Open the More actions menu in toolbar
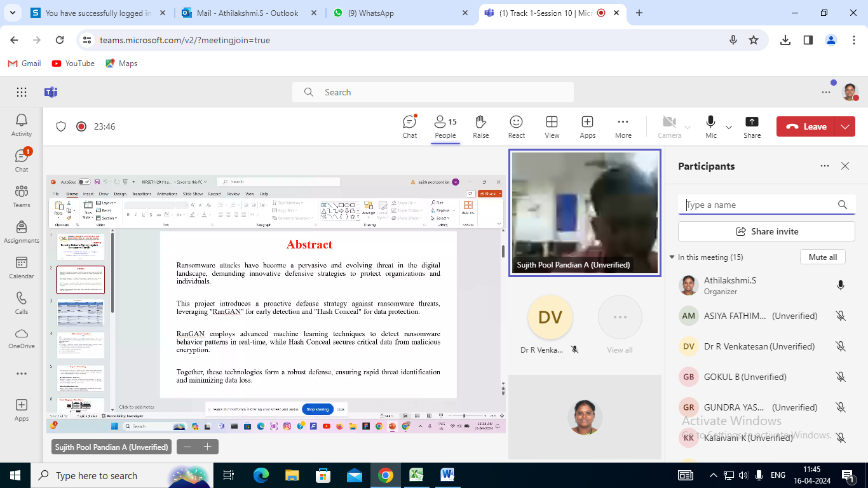Viewport: 868px width, 488px height. click(623, 126)
